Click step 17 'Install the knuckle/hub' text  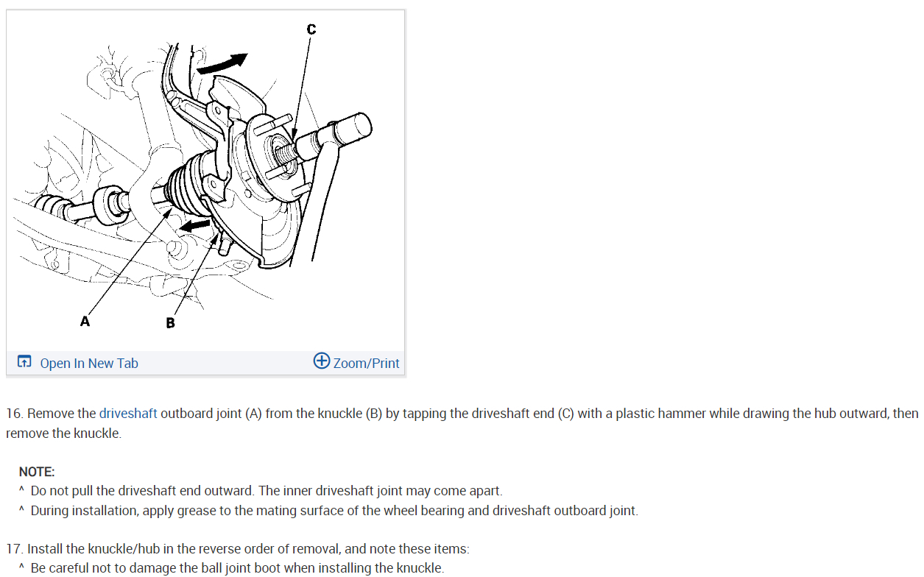tap(237, 549)
